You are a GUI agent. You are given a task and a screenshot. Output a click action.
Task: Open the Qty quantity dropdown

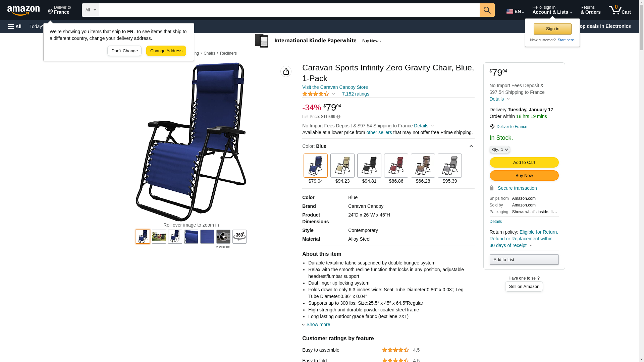499,150
